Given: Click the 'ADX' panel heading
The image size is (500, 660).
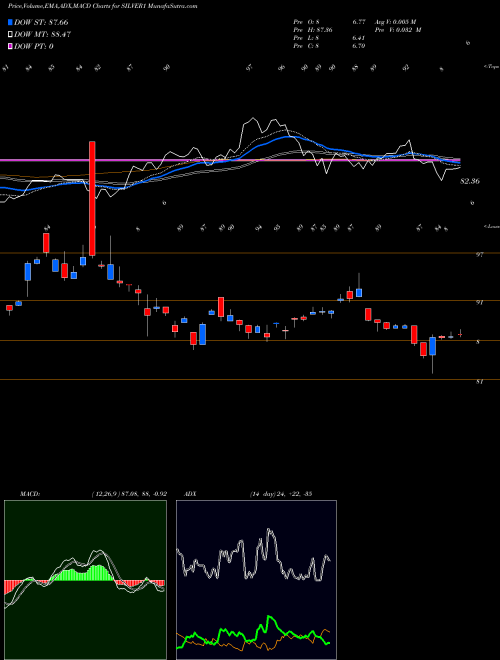Looking at the screenshot, I should (191, 494).
